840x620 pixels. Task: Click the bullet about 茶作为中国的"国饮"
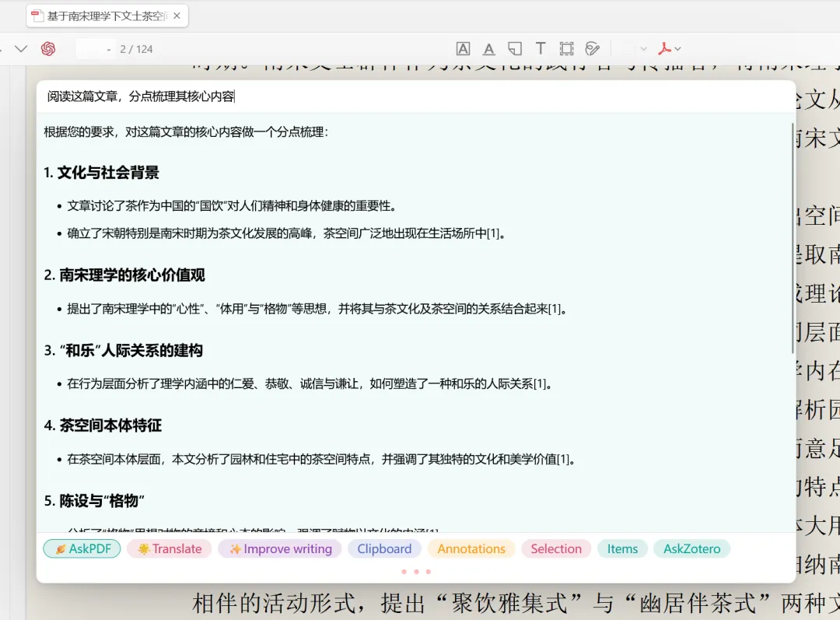tap(232, 206)
